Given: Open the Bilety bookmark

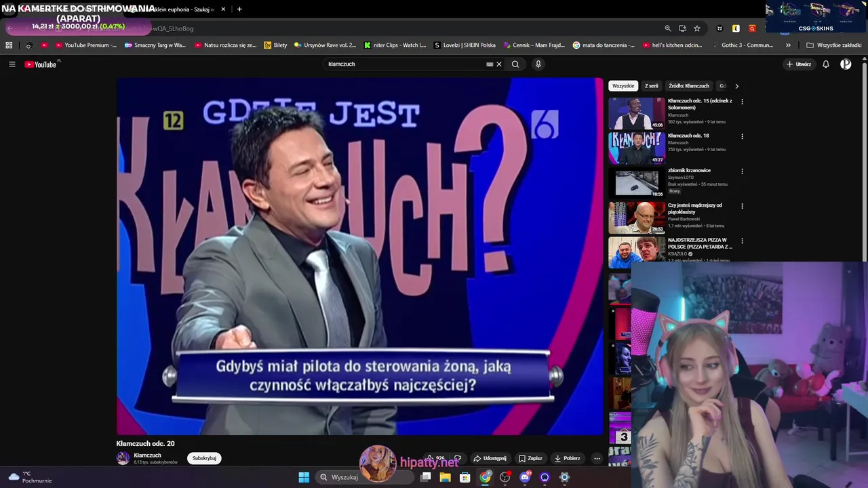Looking at the screenshot, I should tap(276, 45).
